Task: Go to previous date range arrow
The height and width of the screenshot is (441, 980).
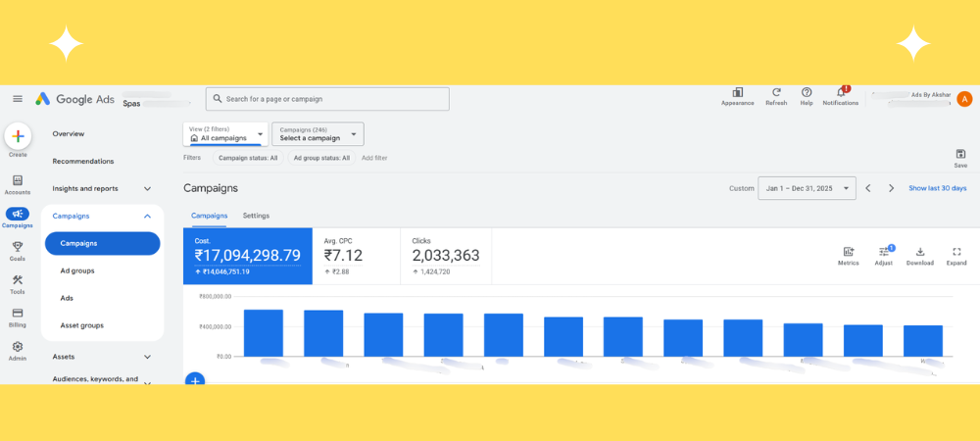Action: [868, 188]
